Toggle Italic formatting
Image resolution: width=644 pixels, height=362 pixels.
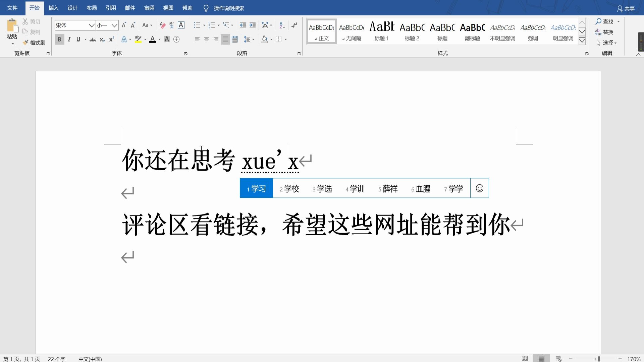(69, 39)
